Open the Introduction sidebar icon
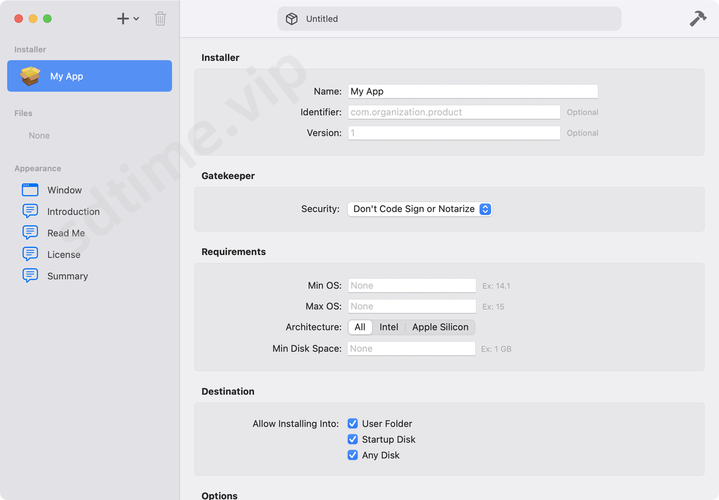Screen dimensions: 719x500 point(30,211)
